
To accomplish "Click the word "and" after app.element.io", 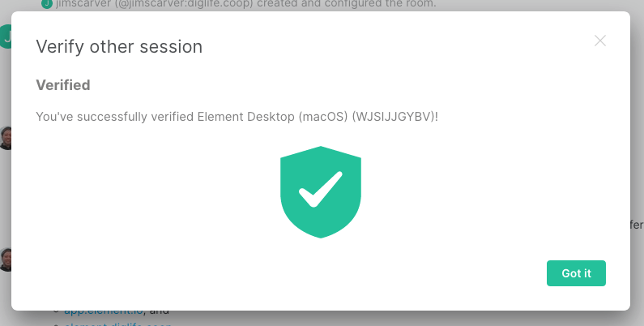I will click(x=160, y=311).
